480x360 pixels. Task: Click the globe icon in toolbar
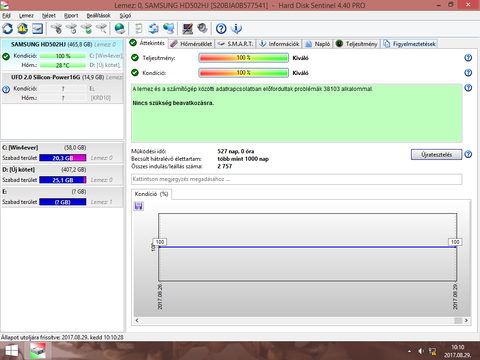click(x=120, y=29)
